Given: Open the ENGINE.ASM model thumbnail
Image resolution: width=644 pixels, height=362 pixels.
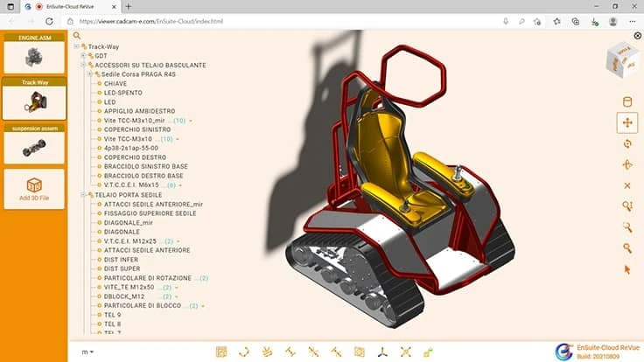Looking at the screenshot, I should pos(33,57).
